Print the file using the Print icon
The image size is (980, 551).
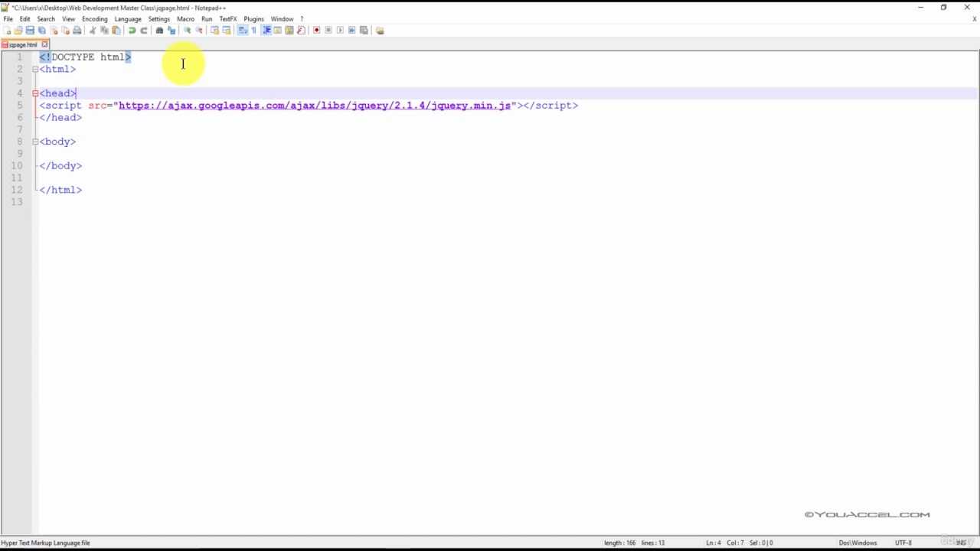click(x=77, y=31)
